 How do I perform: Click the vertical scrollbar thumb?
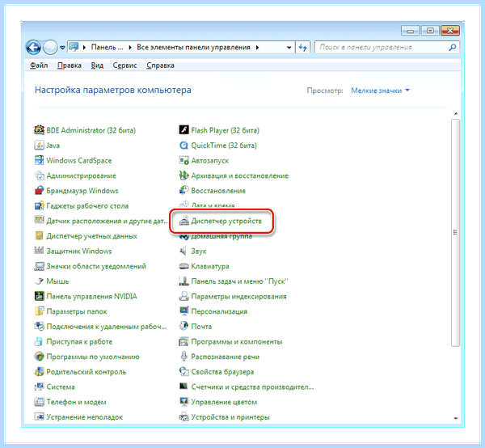[x=455, y=232]
